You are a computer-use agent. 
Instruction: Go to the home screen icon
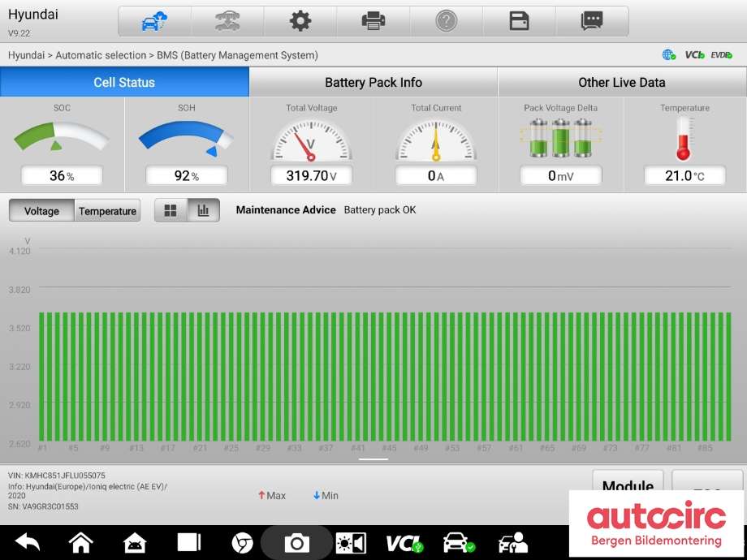81,543
